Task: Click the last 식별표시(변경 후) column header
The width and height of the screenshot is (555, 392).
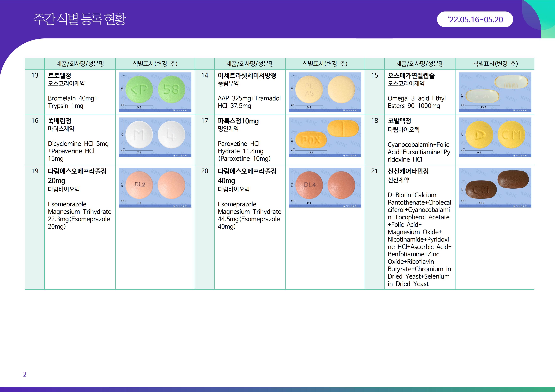Action: pyautogui.click(x=495, y=64)
